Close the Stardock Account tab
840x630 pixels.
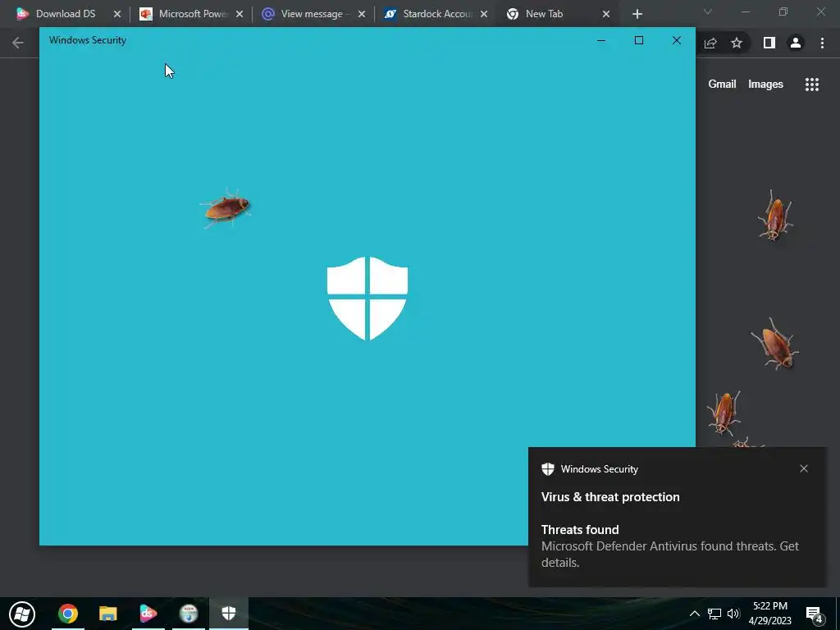click(484, 14)
